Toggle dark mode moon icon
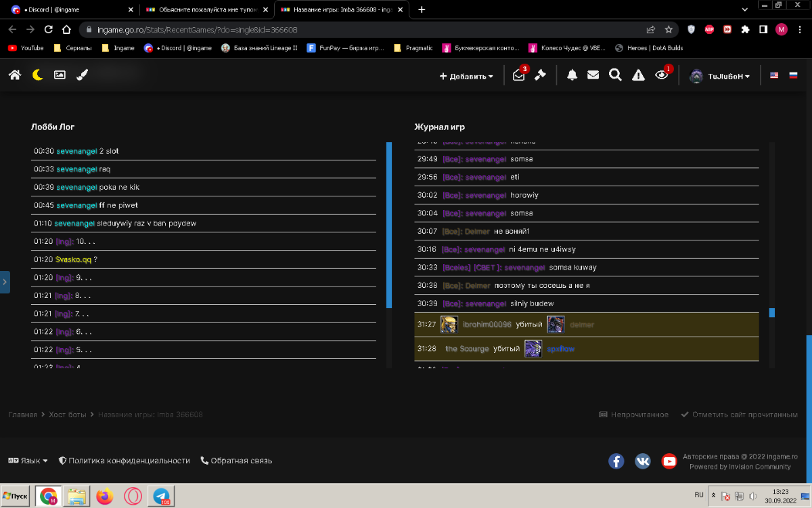This screenshot has width=812, height=508. pyautogui.click(x=38, y=76)
